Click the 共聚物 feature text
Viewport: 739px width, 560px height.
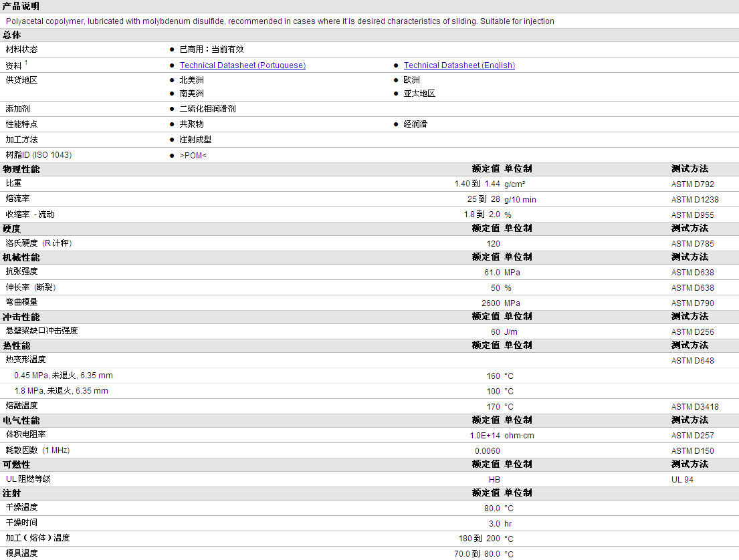pos(191,124)
